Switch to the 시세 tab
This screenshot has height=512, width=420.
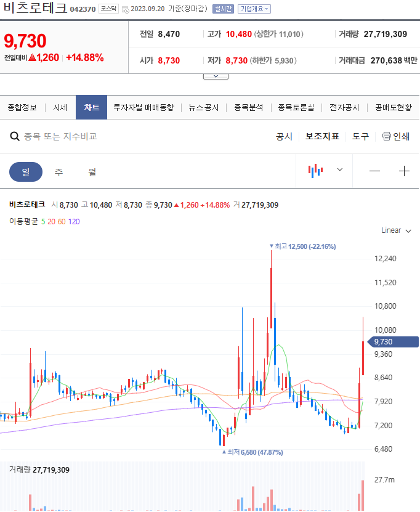[60, 107]
